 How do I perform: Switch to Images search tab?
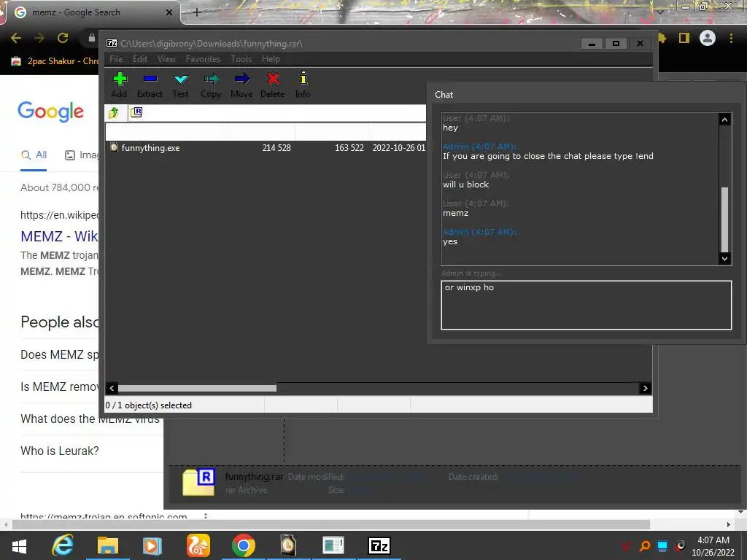(x=82, y=155)
